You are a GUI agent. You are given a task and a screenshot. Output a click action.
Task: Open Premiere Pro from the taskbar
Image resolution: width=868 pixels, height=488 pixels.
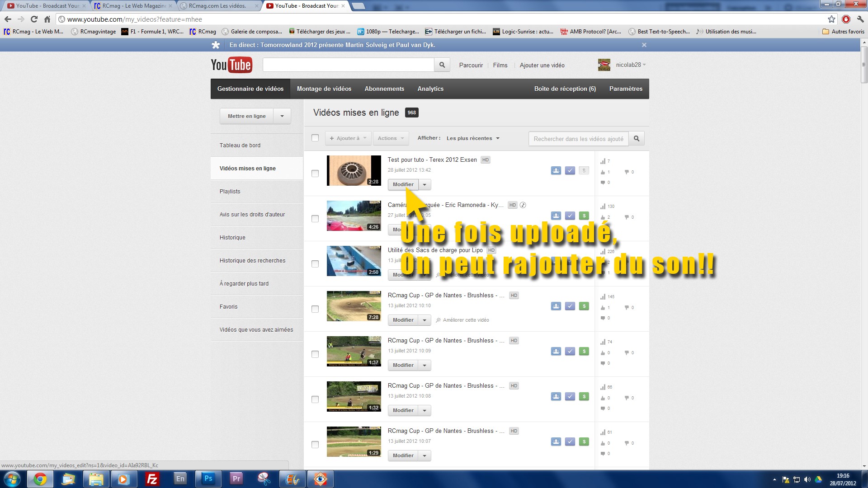click(236, 479)
